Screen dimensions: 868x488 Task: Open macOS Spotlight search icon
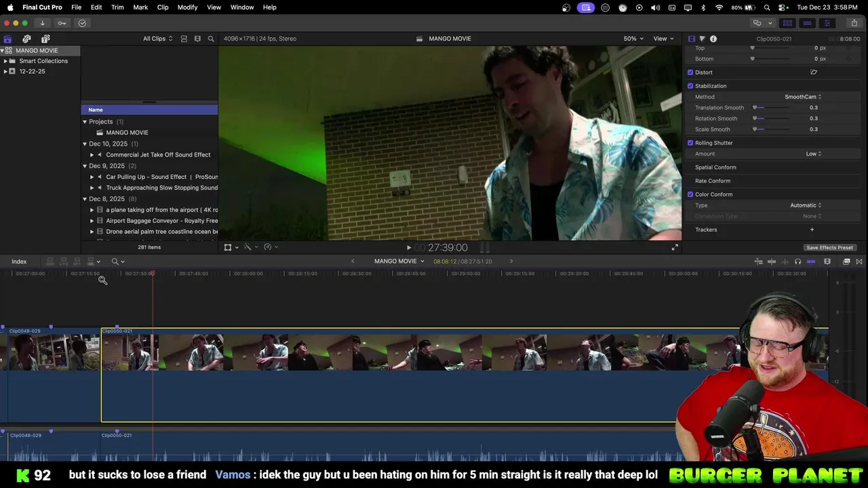pos(767,7)
